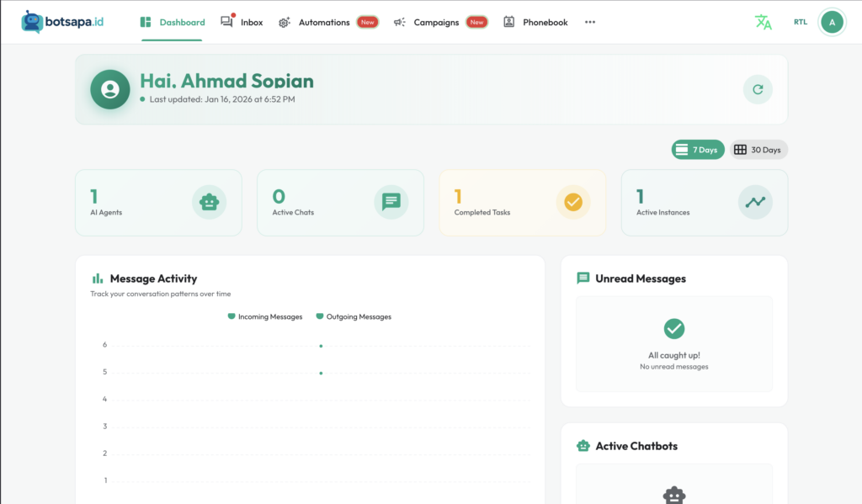The image size is (862, 504).
Task: Switch to the 30 Days view
Action: [758, 150]
